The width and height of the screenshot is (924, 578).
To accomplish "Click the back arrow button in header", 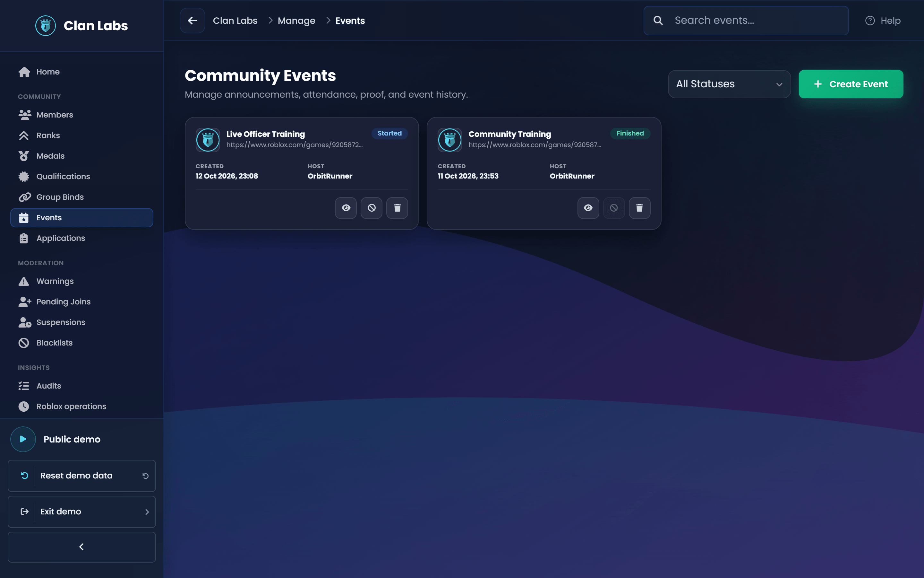I will [193, 21].
